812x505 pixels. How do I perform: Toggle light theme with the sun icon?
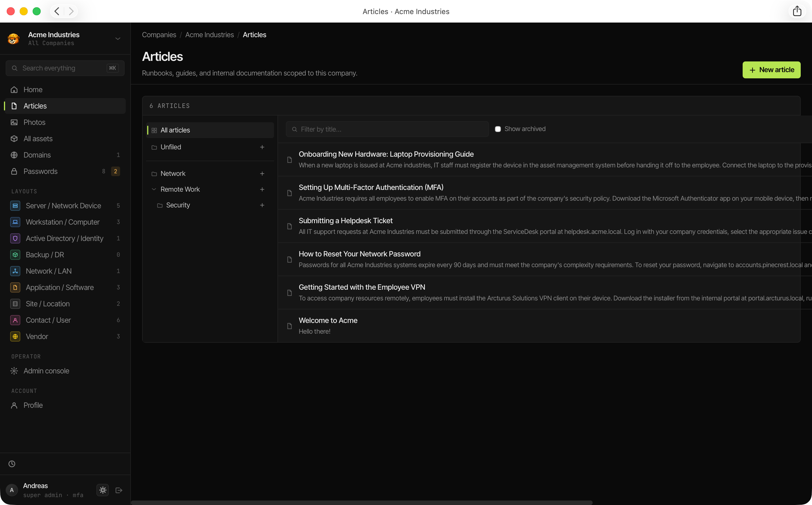[x=103, y=490]
